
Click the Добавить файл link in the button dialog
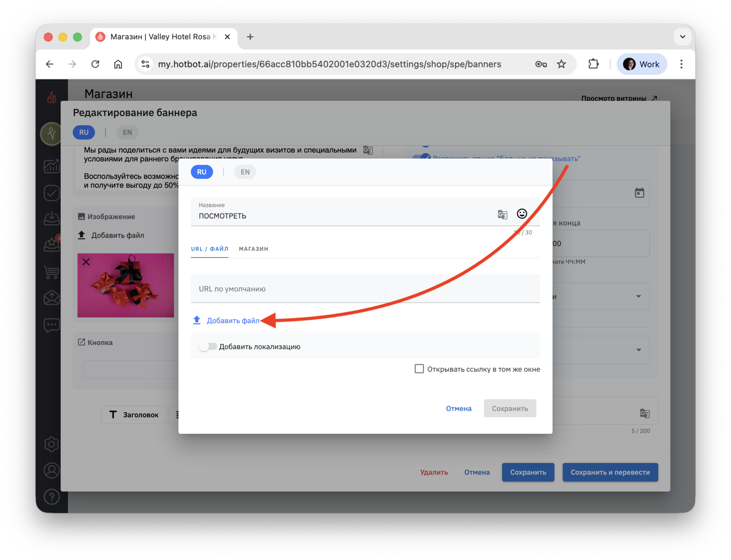tap(233, 320)
